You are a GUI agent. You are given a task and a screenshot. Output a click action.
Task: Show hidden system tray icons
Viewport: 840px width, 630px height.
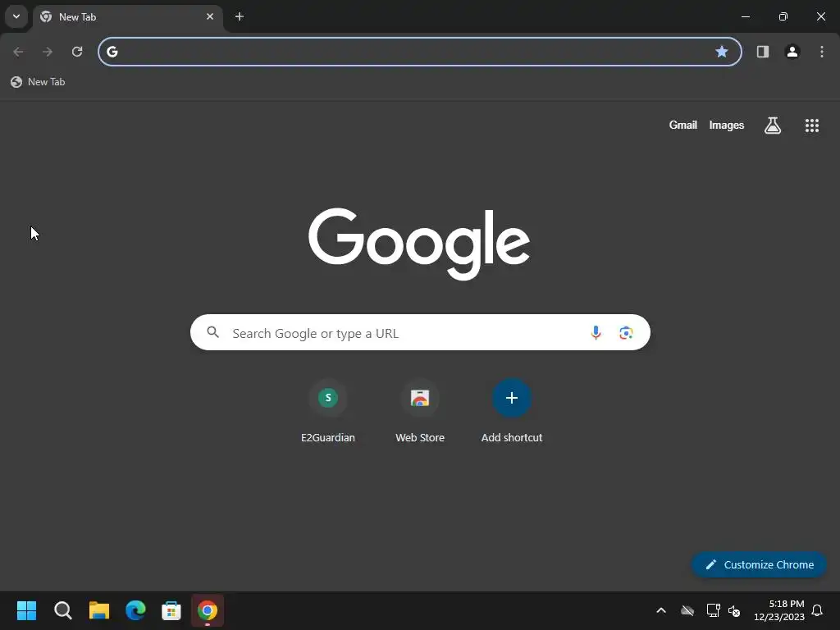pyautogui.click(x=661, y=610)
